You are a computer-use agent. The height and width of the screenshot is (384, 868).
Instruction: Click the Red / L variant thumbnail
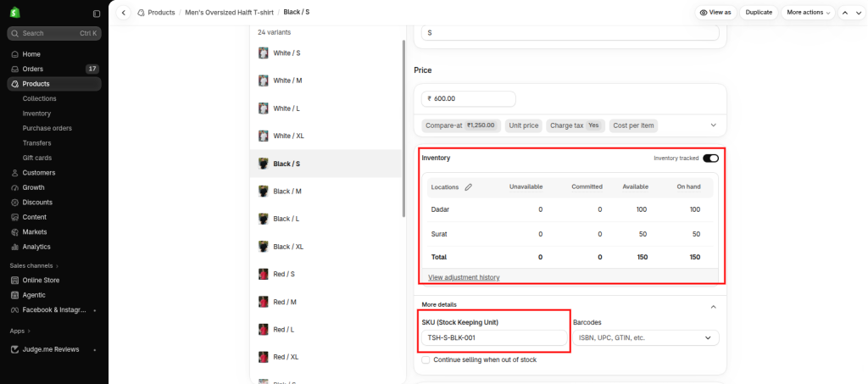point(264,330)
